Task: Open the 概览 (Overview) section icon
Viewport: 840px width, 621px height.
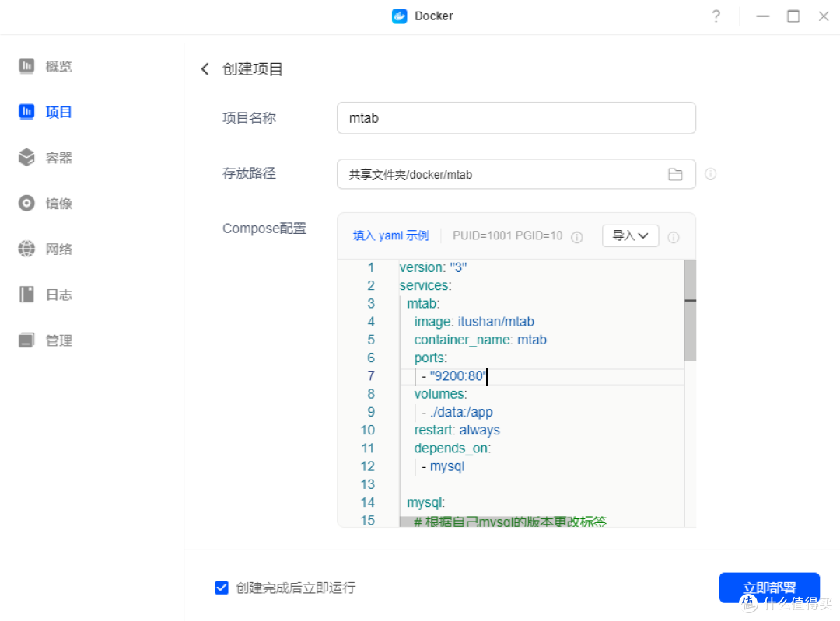Action: click(x=26, y=66)
